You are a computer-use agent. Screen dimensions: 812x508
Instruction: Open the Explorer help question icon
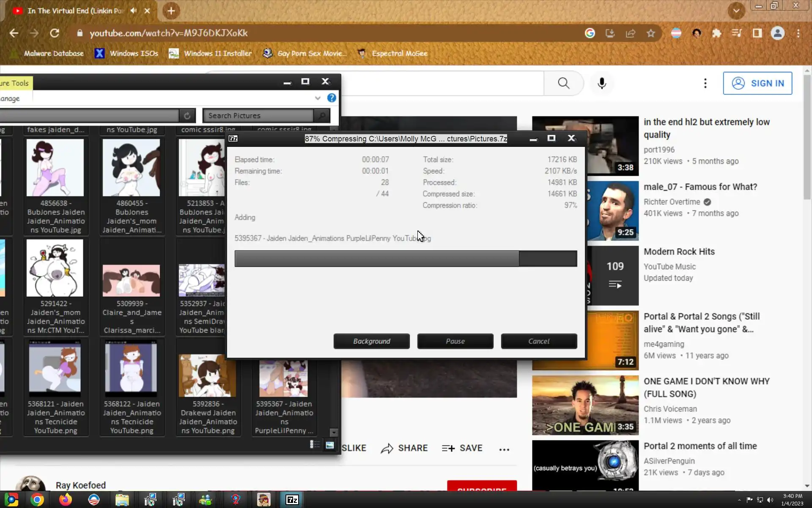(332, 98)
